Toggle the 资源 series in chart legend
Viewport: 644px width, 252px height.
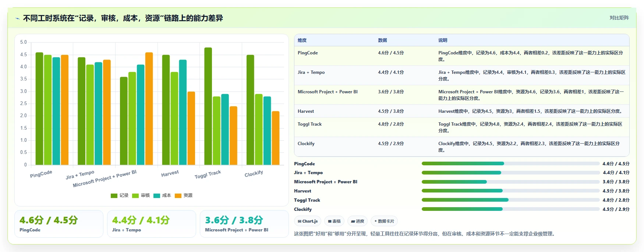pyautogui.click(x=184, y=195)
